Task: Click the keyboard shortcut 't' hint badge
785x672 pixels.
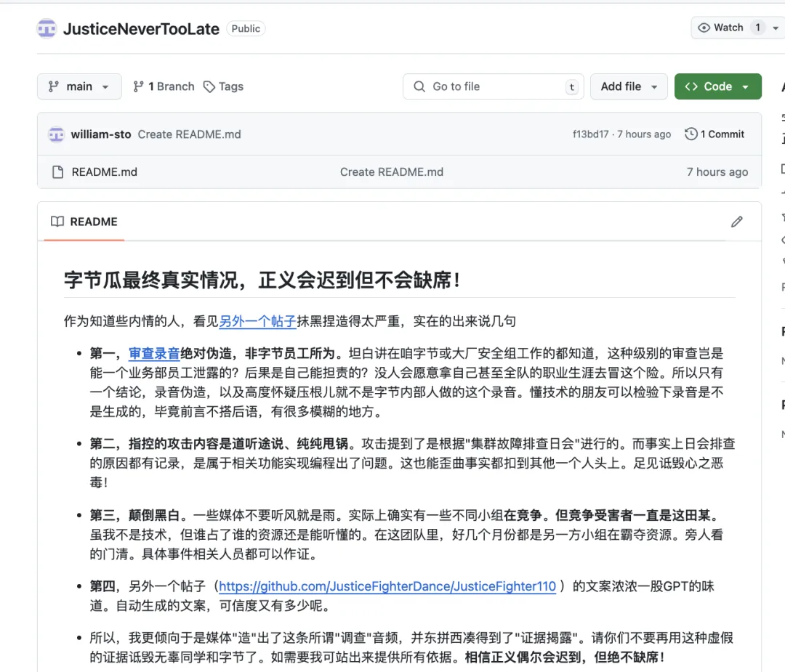Action: [572, 87]
